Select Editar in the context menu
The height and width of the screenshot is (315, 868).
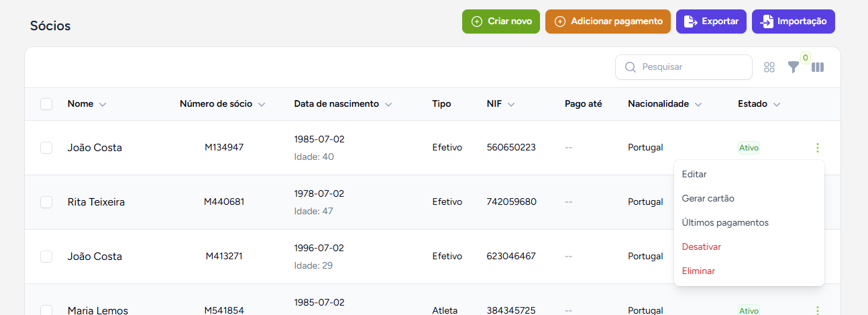[749, 174]
